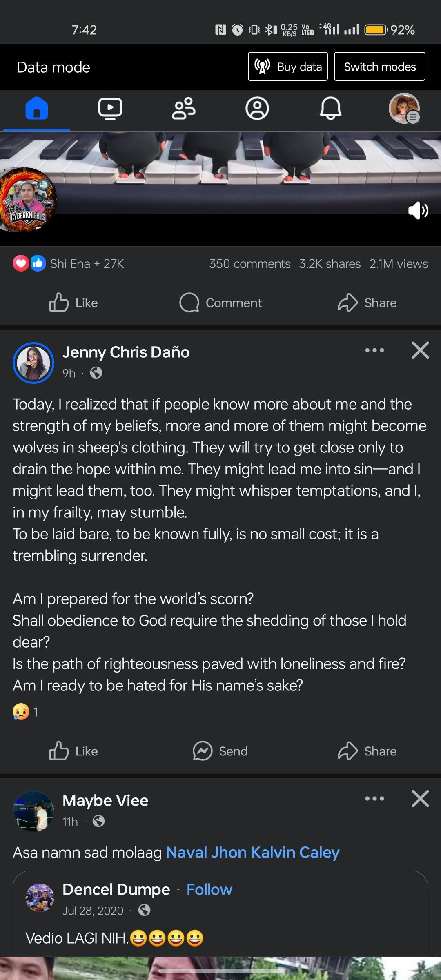The image size is (441, 980).
Task: Mute the video sound
Action: (418, 211)
